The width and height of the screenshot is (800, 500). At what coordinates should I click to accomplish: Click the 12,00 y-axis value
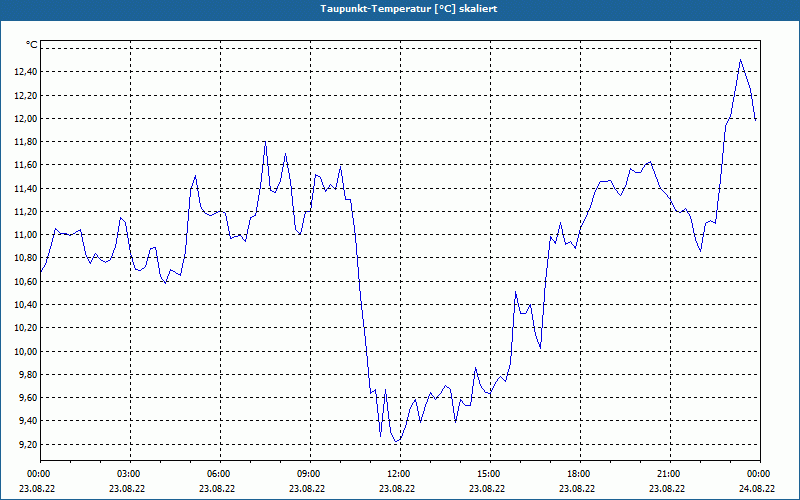(x=26, y=119)
